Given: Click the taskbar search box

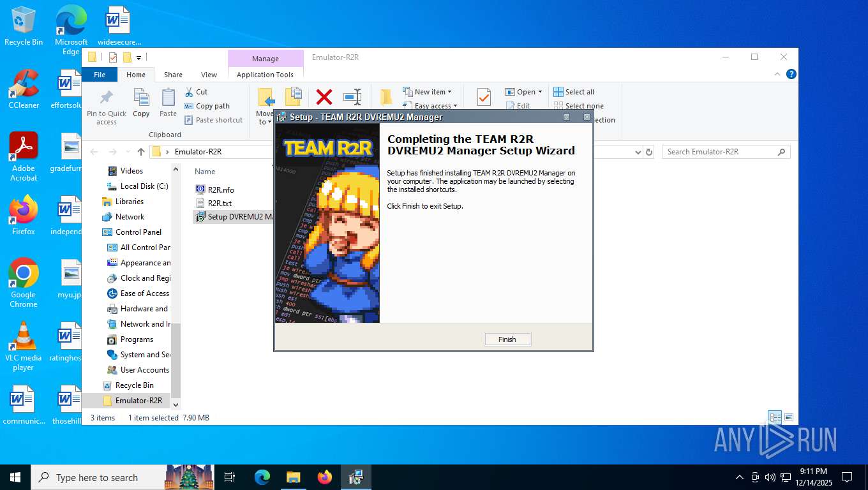Looking at the screenshot, I should point(122,477).
